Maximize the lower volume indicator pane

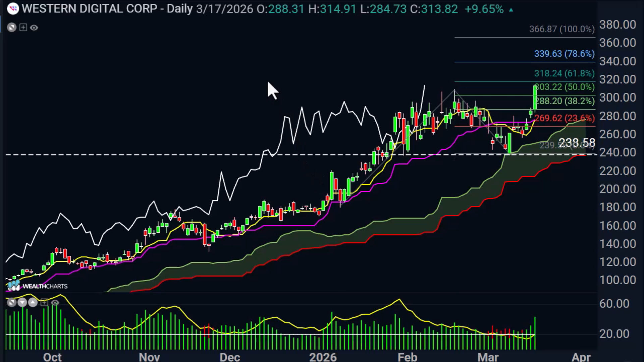pyautogui.click(x=12, y=303)
